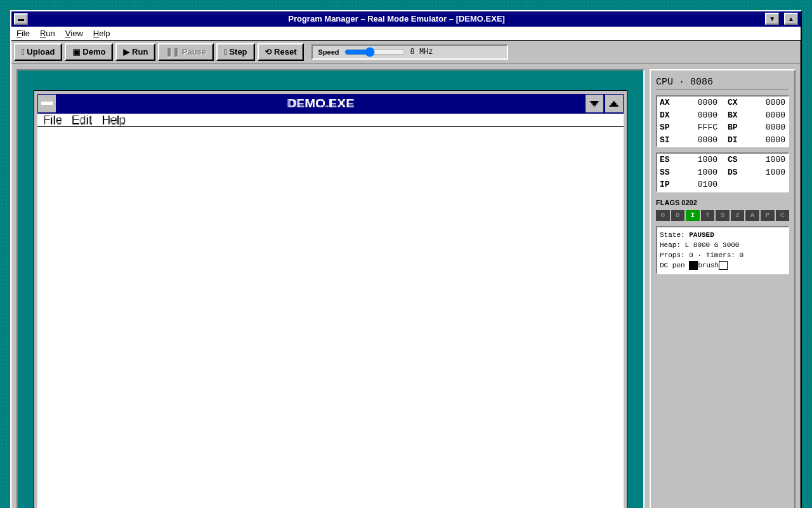Click the Heap L 8000 G 3000 line
The height and width of the screenshot is (508, 812).
699,245
